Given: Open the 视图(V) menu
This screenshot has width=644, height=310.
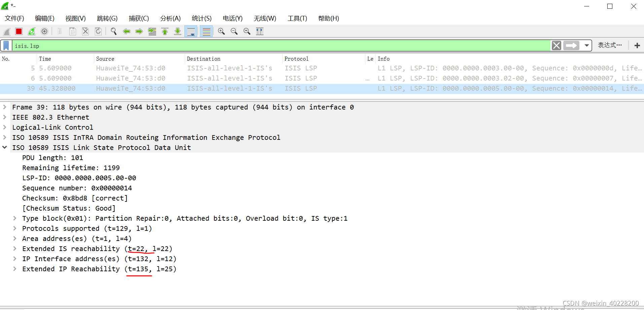Looking at the screenshot, I should coord(75,19).
